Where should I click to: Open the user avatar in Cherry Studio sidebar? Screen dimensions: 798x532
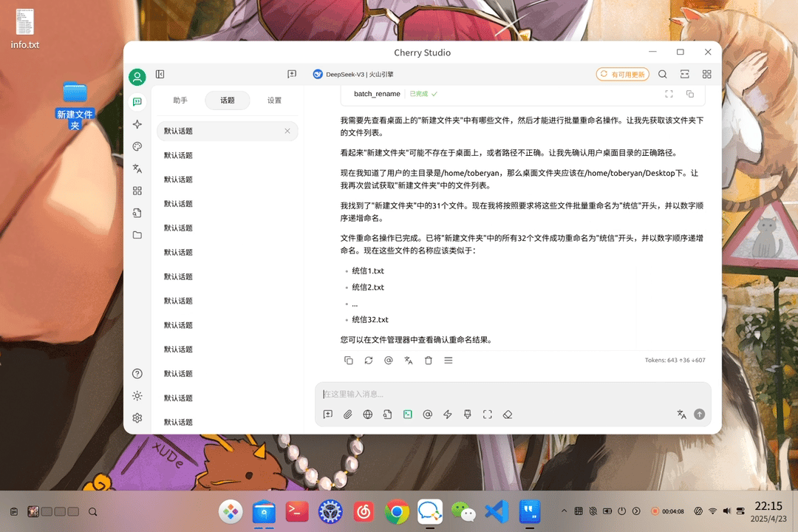pos(137,77)
